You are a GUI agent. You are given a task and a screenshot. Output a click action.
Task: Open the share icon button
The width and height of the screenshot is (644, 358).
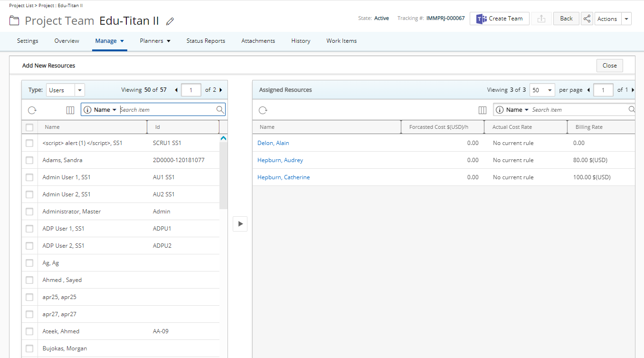tap(587, 19)
